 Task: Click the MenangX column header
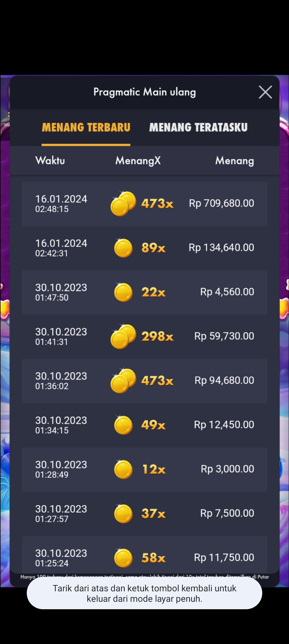click(138, 161)
